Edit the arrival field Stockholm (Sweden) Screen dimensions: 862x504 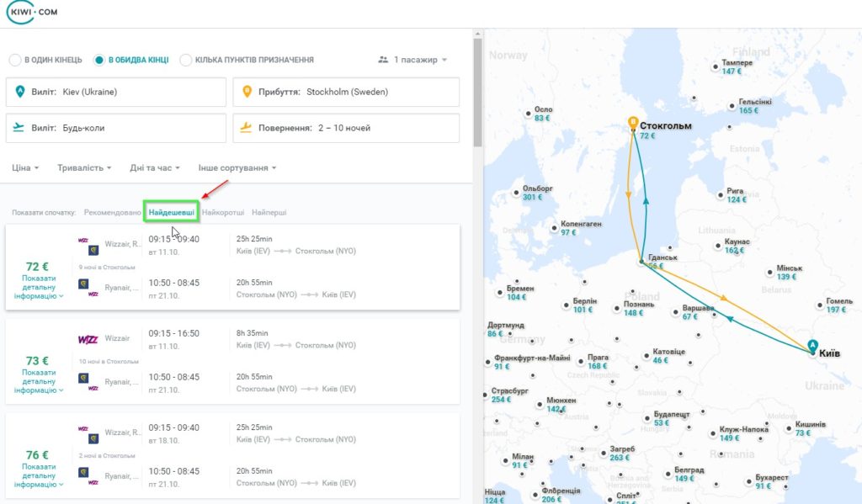[346, 92]
